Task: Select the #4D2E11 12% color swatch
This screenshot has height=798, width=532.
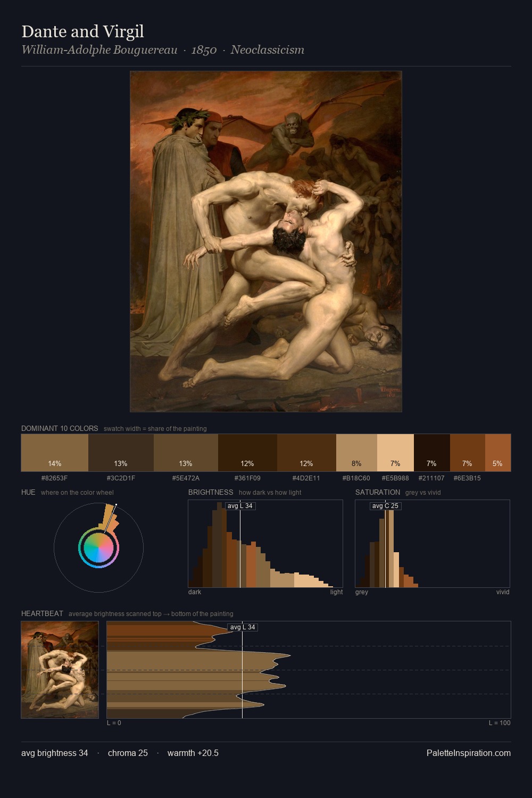Action: pyautogui.click(x=306, y=453)
